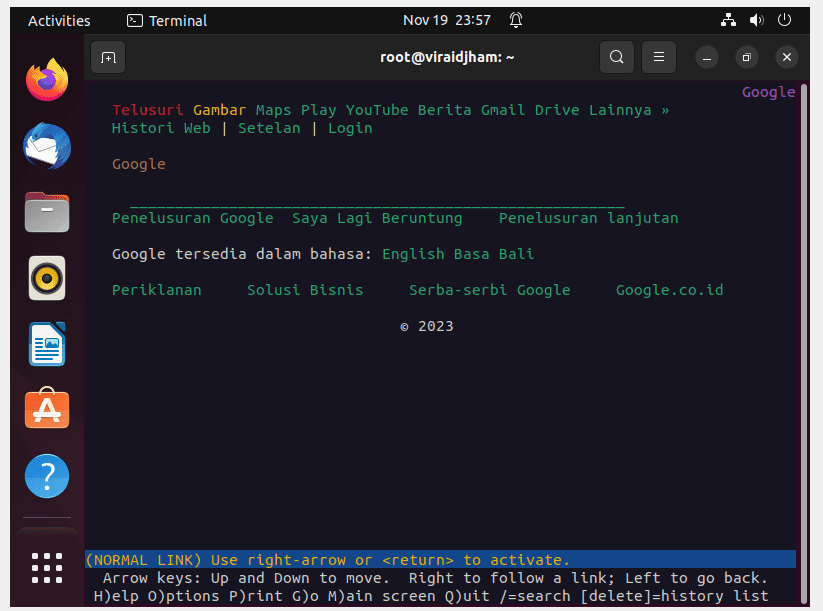Maximize the terminal window

click(746, 57)
